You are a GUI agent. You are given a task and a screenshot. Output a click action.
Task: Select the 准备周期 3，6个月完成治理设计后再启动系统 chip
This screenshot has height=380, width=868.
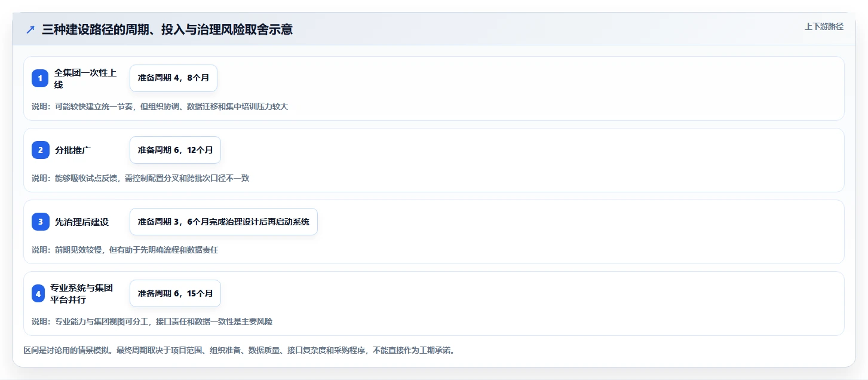223,222
